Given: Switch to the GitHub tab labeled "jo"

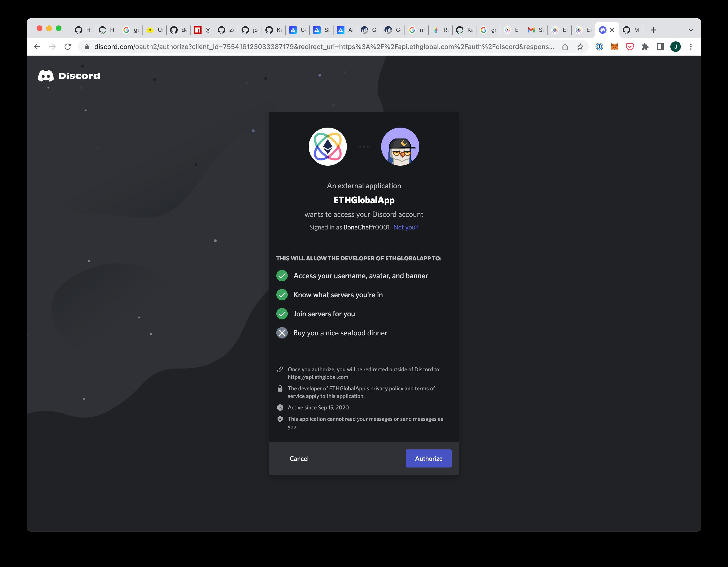Looking at the screenshot, I should (250, 30).
